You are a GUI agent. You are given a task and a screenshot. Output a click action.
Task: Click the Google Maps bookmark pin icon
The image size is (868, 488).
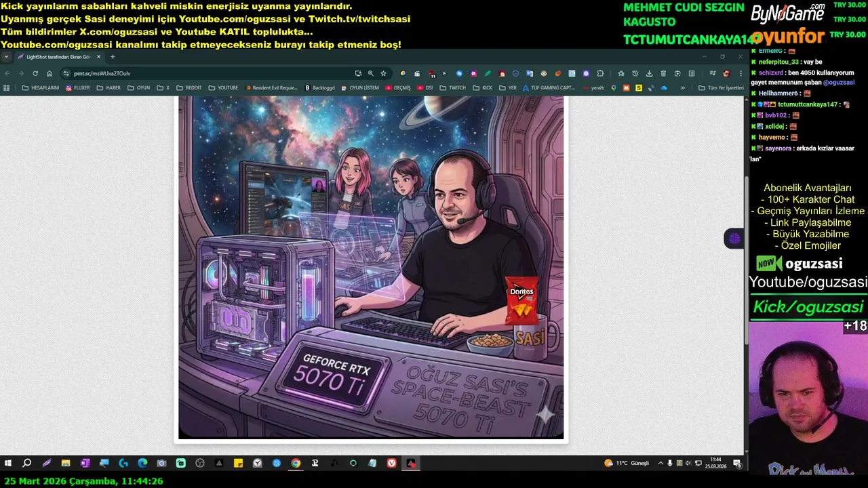(614, 87)
